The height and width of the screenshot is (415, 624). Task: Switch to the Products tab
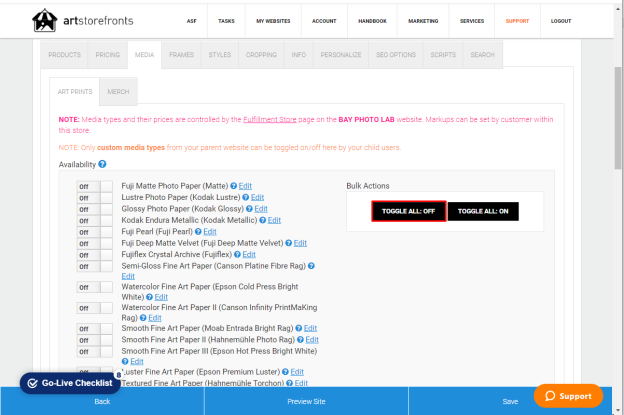coord(64,55)
